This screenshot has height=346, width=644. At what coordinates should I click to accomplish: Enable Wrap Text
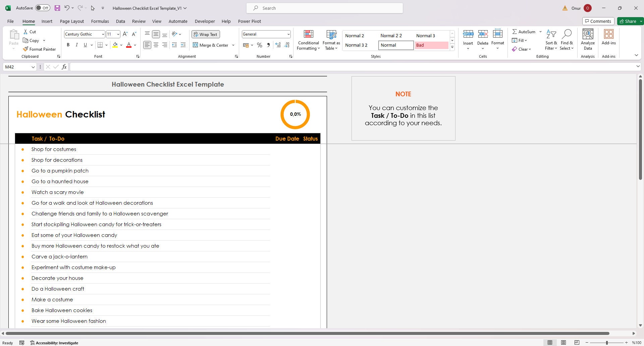[206, 34]
